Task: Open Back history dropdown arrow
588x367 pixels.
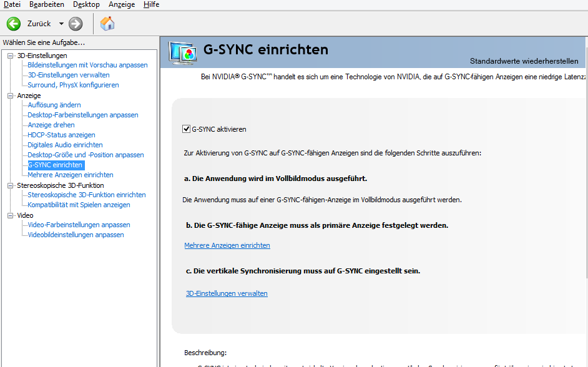Action: click(61, 24)
